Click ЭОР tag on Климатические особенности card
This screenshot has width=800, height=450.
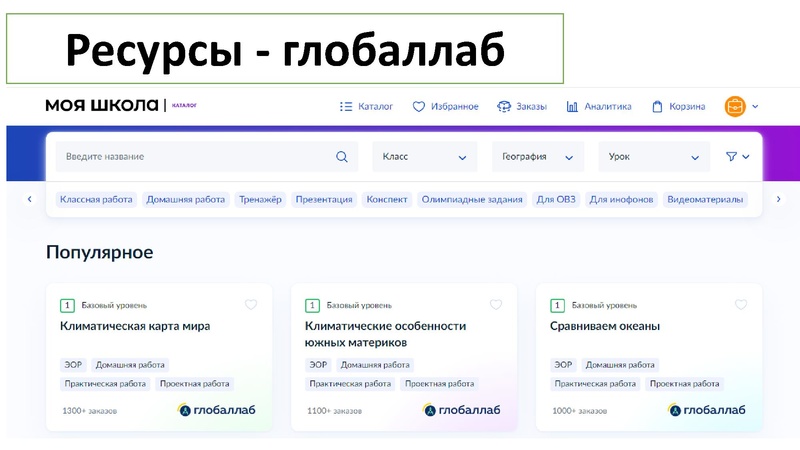(x=318, y=365)
